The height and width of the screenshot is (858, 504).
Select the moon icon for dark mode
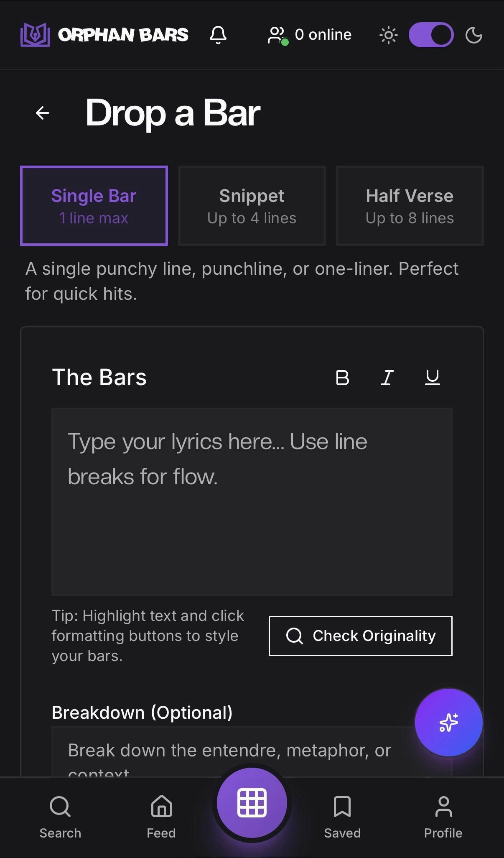pyautogui.click(x=474, y=35)
